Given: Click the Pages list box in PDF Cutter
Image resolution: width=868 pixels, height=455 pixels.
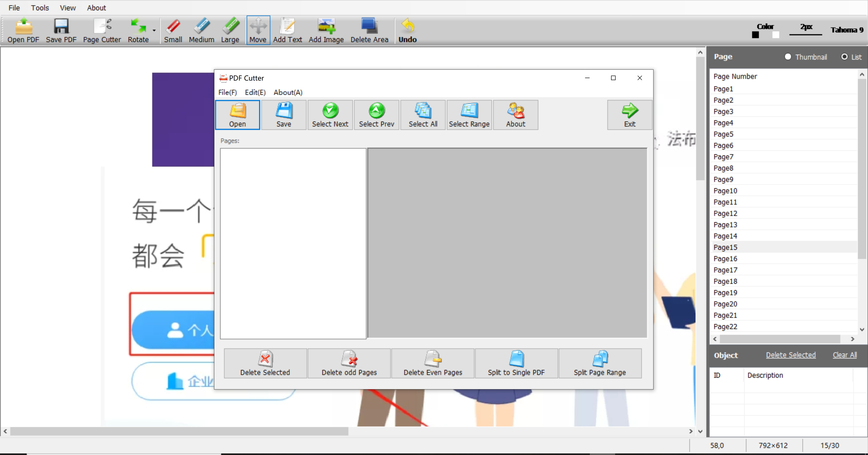Looking at the screenshot, I should click(x=293, y=244).
